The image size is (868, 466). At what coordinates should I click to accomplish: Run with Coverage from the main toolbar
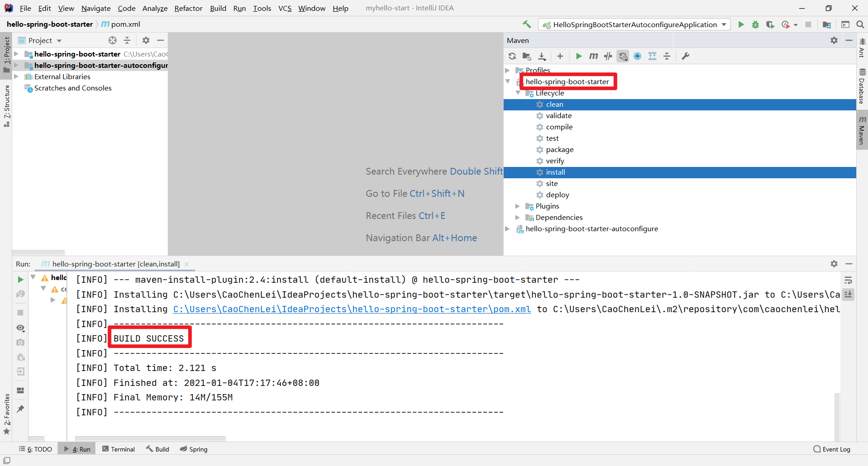770,24
